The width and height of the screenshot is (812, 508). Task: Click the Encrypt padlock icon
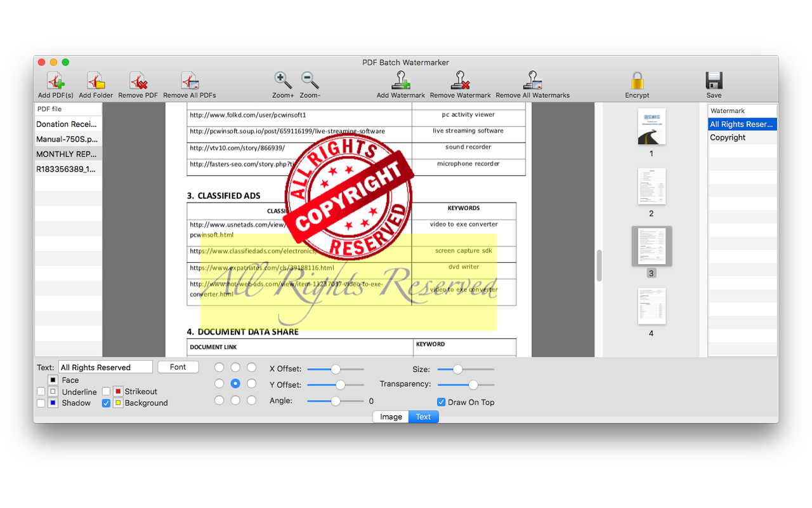(x=637, y=81)
